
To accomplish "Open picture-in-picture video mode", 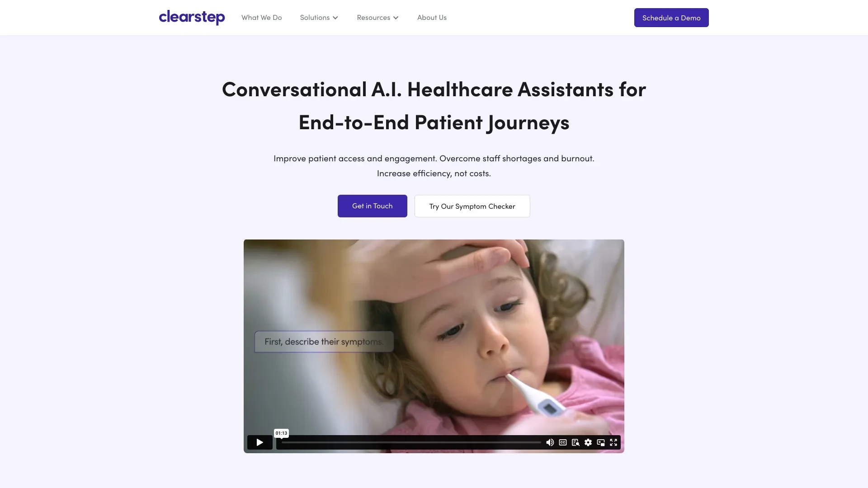I will tap(600, 442).
